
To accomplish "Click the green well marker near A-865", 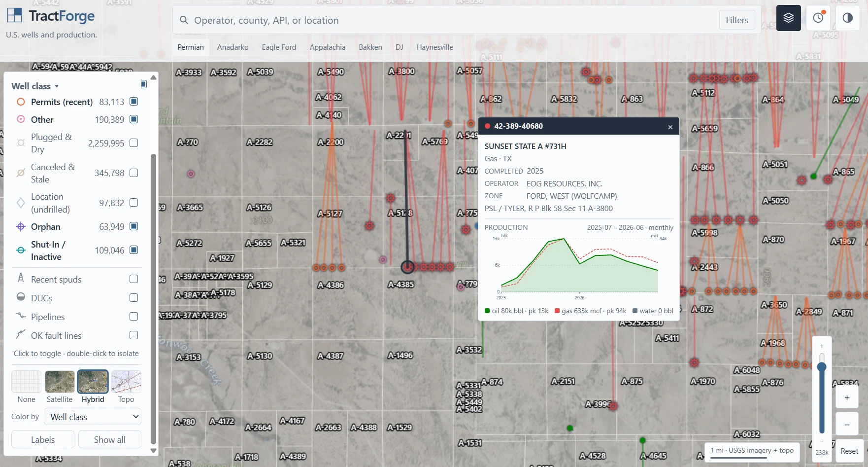I will 813,176.
